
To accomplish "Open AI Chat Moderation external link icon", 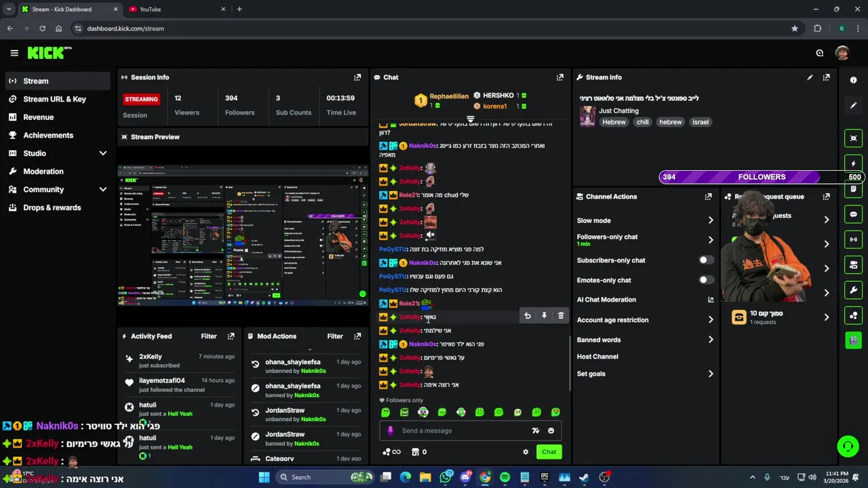I will coord(711,300).
